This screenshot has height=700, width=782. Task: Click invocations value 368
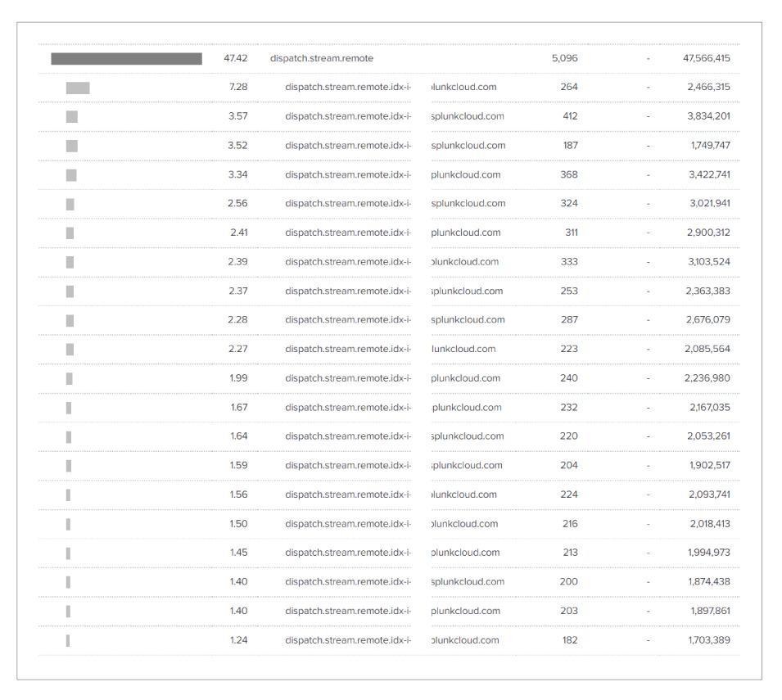[x=569, y=174]
